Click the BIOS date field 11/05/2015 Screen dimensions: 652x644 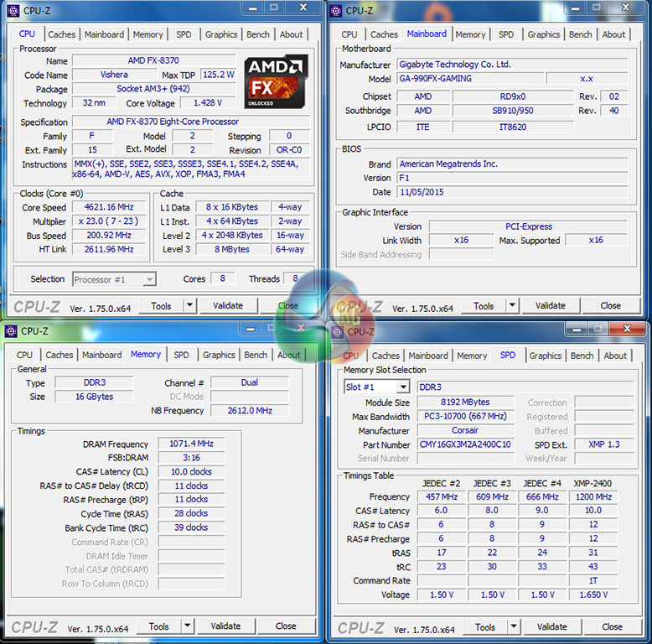(512, 192)
